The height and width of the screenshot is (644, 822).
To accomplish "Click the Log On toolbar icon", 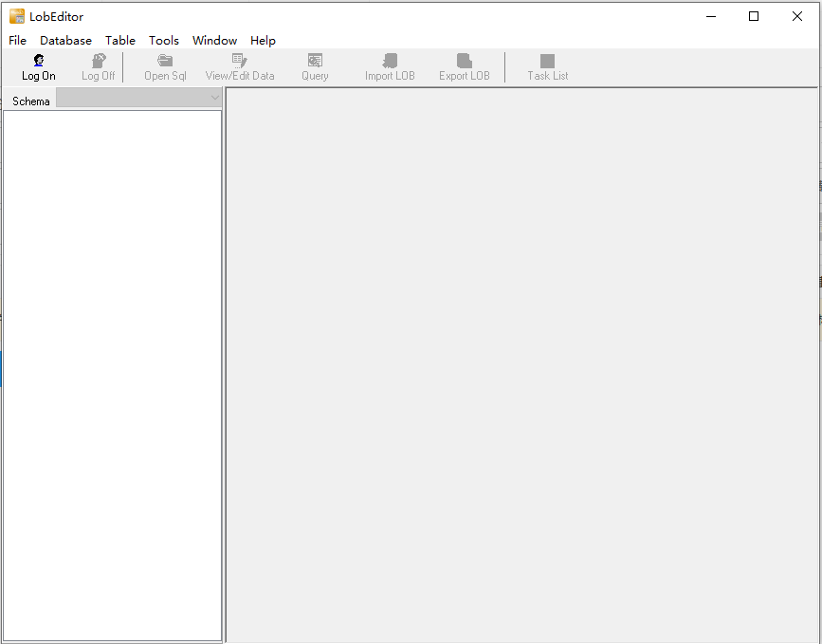I will [39, 61].
